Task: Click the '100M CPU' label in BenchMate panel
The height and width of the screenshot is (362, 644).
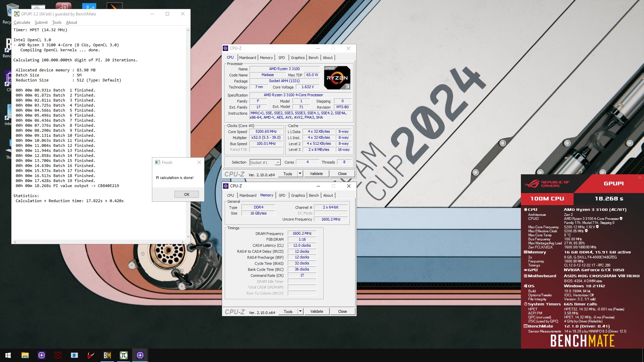Action: point(547,199)
